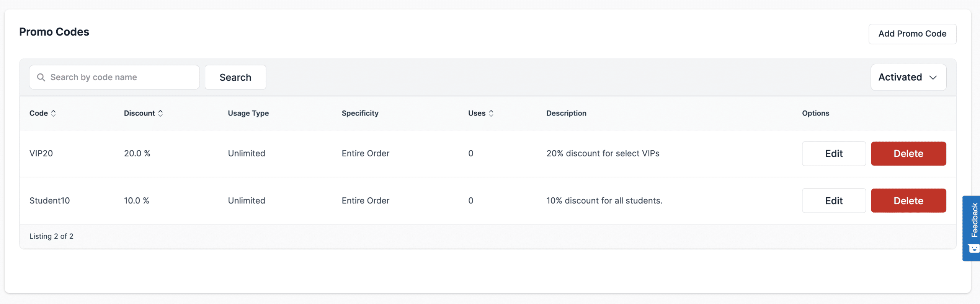Image resolution: width=980 pixels, height=304 pixels.
Task: Click the Code column header
Action: [39, 113]
